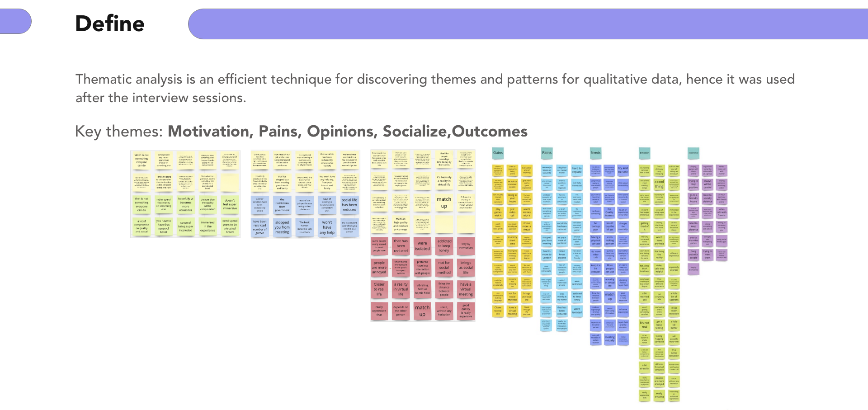Select the "had to move to London" note
868x410 pixels.
(547, 254)
